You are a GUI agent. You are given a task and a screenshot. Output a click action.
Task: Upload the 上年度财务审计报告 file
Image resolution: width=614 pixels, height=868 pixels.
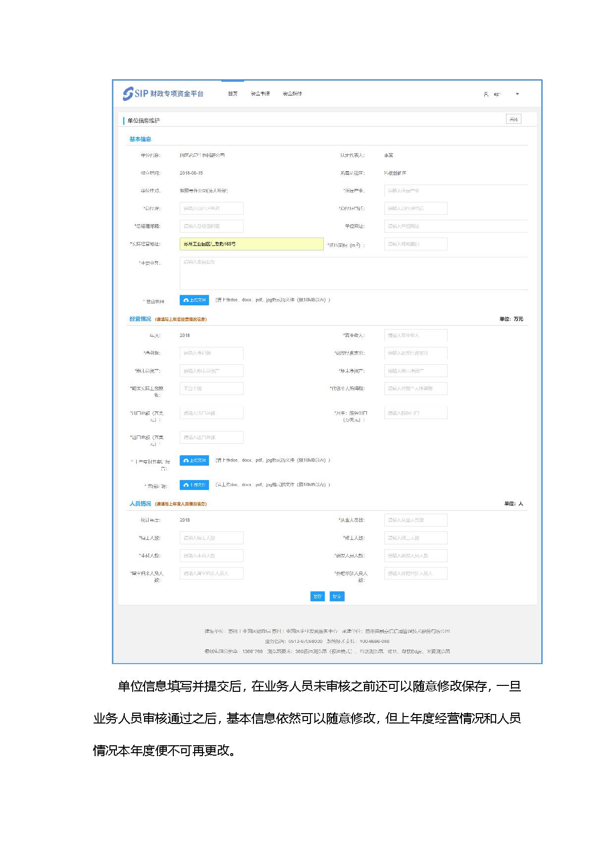coord(194,460)
